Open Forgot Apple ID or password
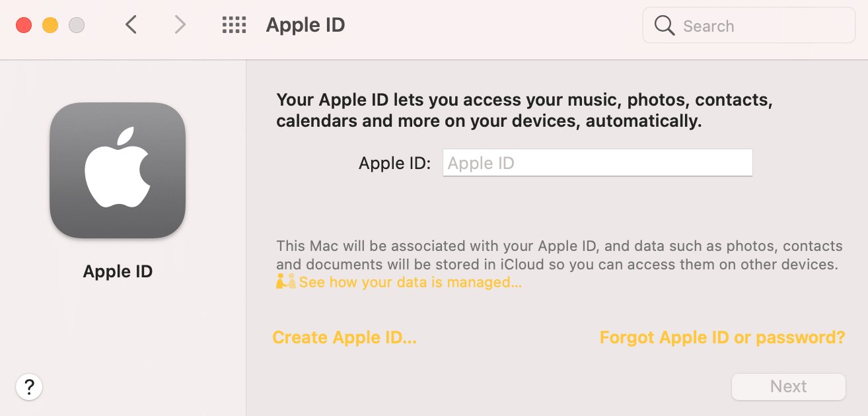 pyautogui.click(x=722, y=337)
